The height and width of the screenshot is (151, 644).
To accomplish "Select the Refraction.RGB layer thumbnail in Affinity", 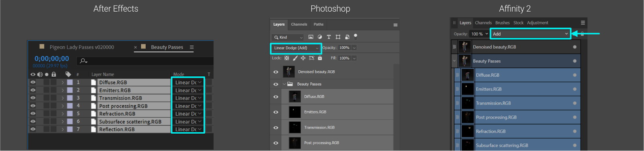I will 467,131.
